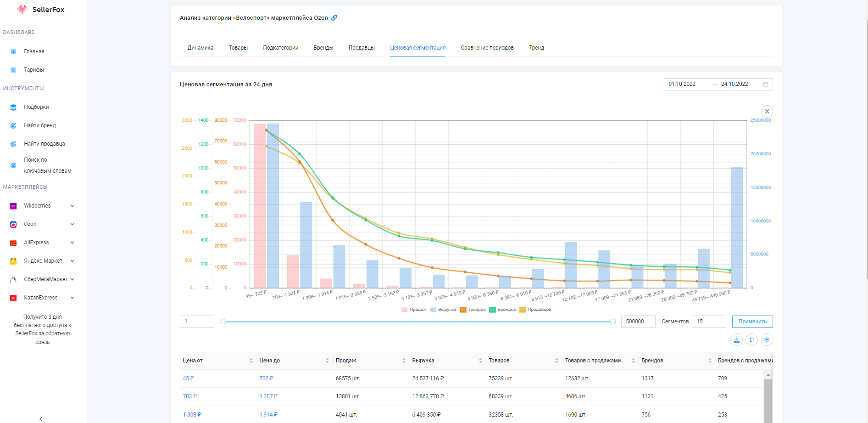Open the 703 ₽ price segment link
Viewport: 868px width, 423px height.
[x=189, y=396]
